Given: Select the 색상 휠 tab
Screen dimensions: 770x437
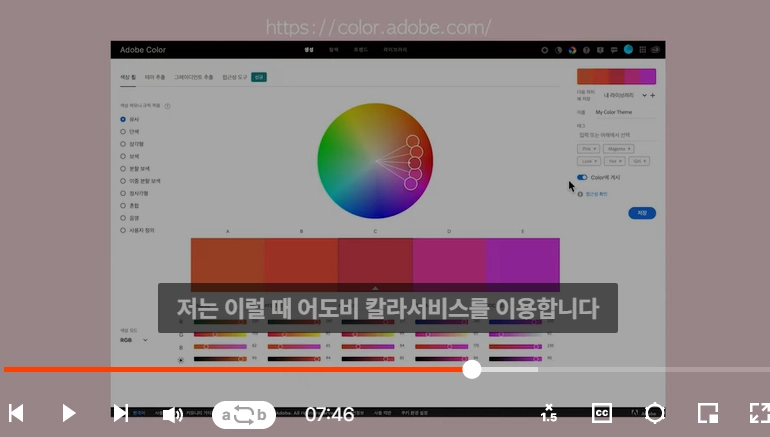Looking at the screenshot, I should tap(128, 77).
